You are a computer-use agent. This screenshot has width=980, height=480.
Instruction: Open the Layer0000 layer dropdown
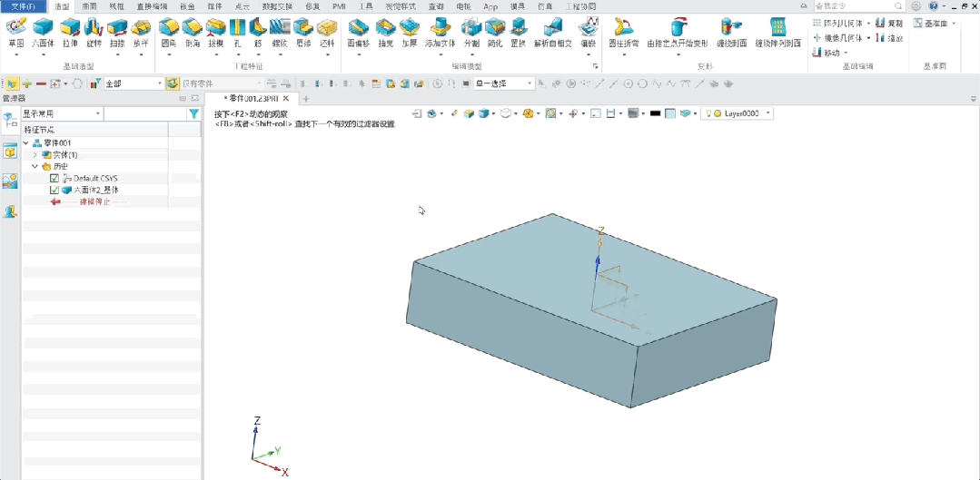pos(768,113)
